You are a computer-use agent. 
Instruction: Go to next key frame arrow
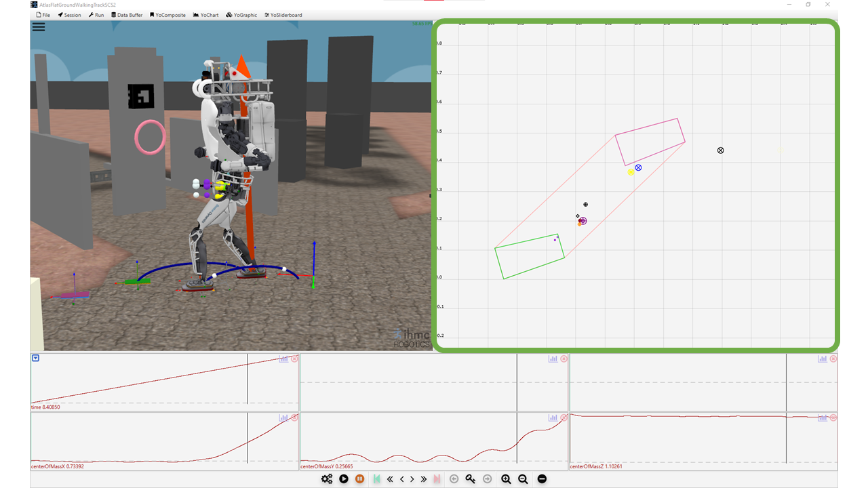488,479
